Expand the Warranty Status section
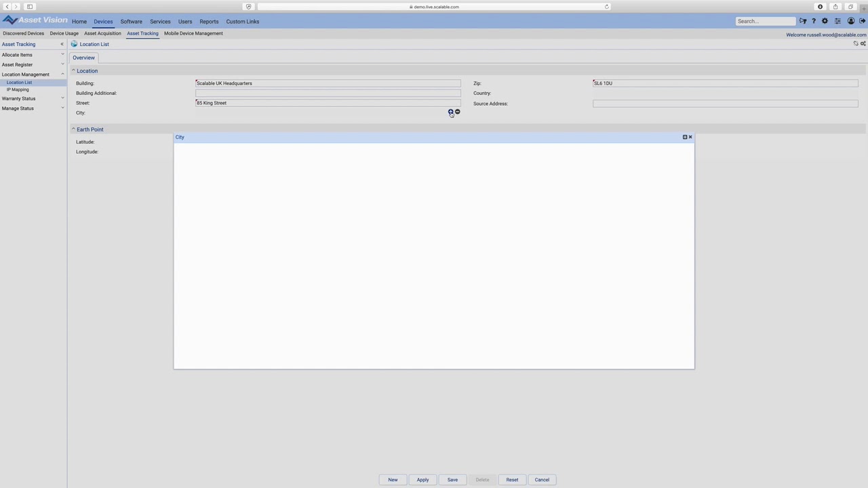 62,98
